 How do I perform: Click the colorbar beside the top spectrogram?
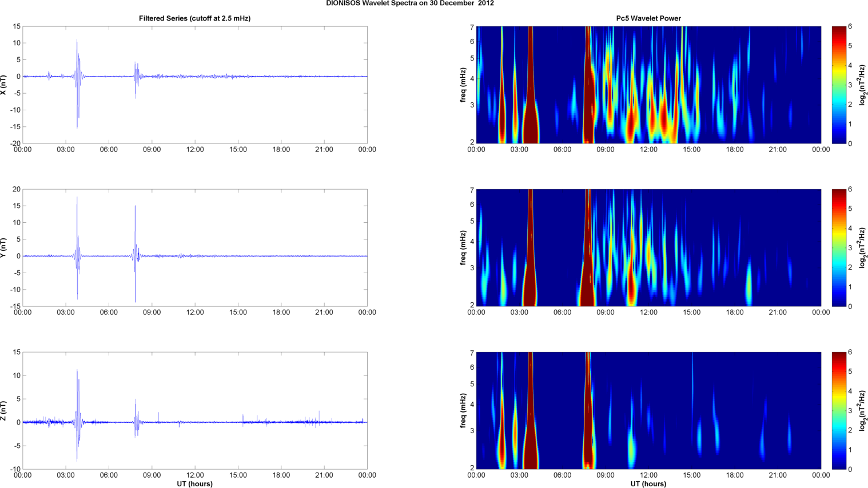[839, 85]
